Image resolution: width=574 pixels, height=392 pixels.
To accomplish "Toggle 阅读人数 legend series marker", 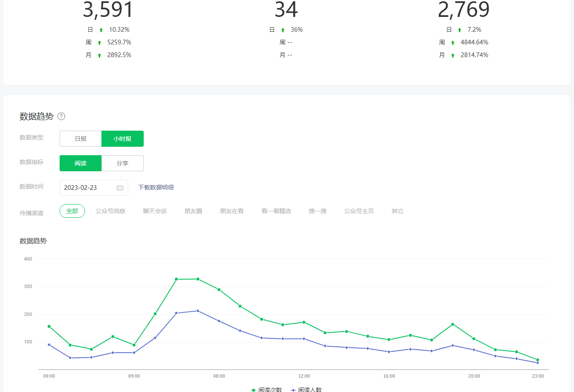I will (x=293, y=390).
